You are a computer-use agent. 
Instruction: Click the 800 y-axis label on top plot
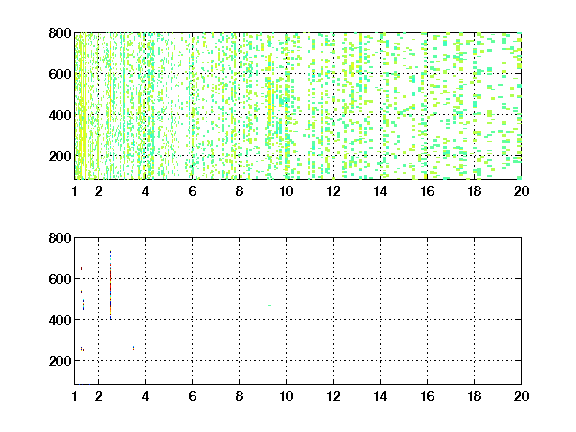coord(60,33)
